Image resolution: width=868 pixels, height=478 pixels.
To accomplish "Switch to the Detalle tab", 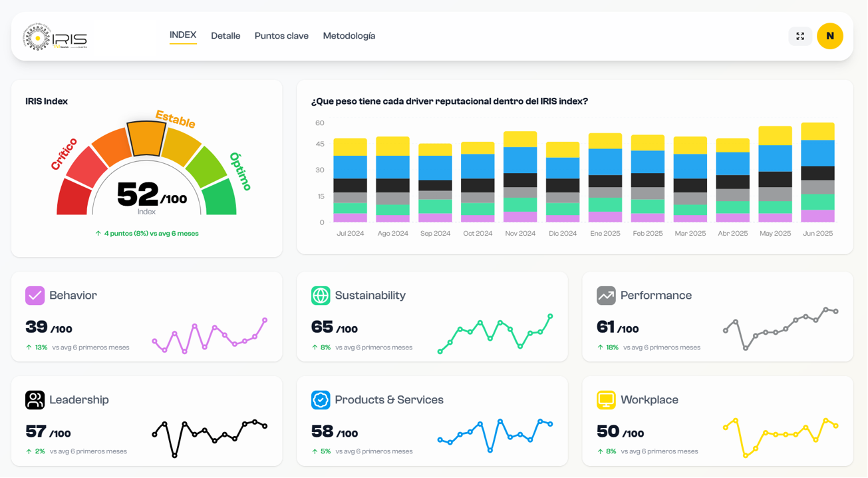I will (x=225, y=36).
